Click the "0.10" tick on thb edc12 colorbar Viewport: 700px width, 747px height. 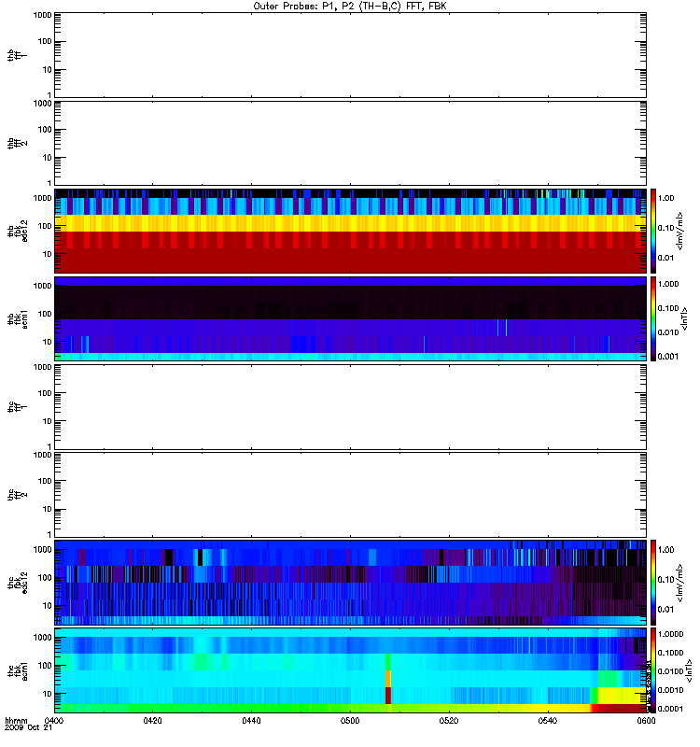665,228
